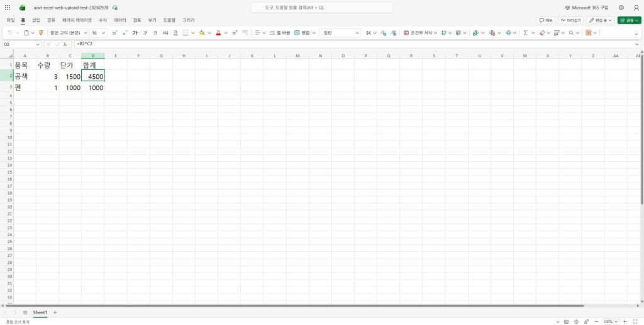The width and height of the screenshot is (644, 325).
Task: Open the 편집 중 mode dropdown
Action: point(601,20)
